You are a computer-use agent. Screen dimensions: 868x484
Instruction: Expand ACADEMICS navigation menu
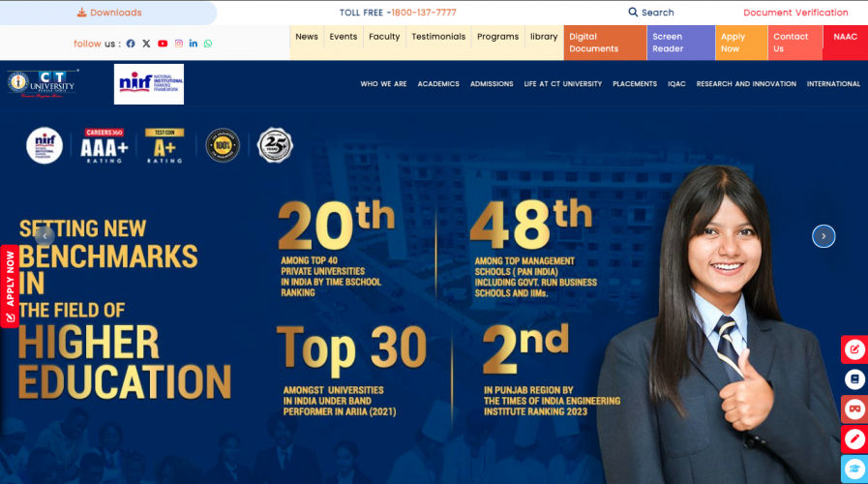438,84
